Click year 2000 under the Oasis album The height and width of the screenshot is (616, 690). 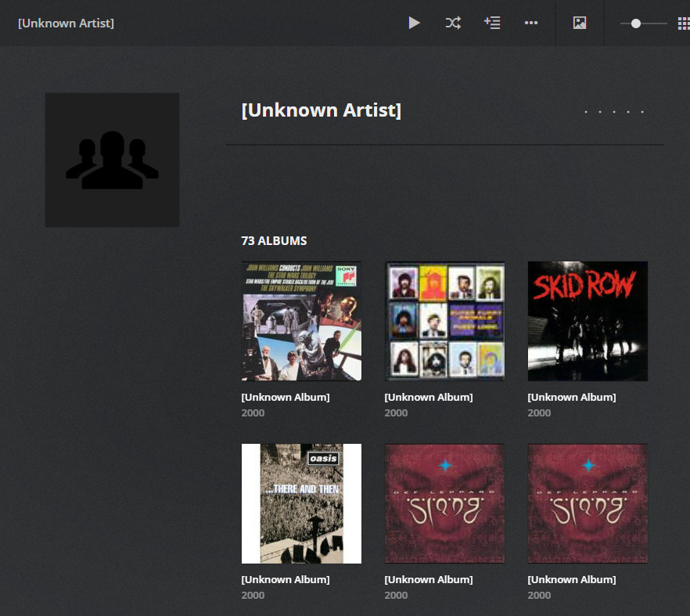pos(253,596)
